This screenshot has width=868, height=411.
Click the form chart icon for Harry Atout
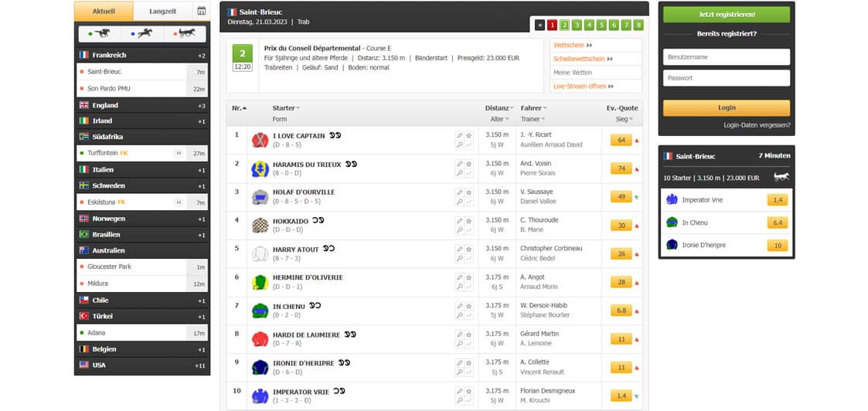coord(468,259)
